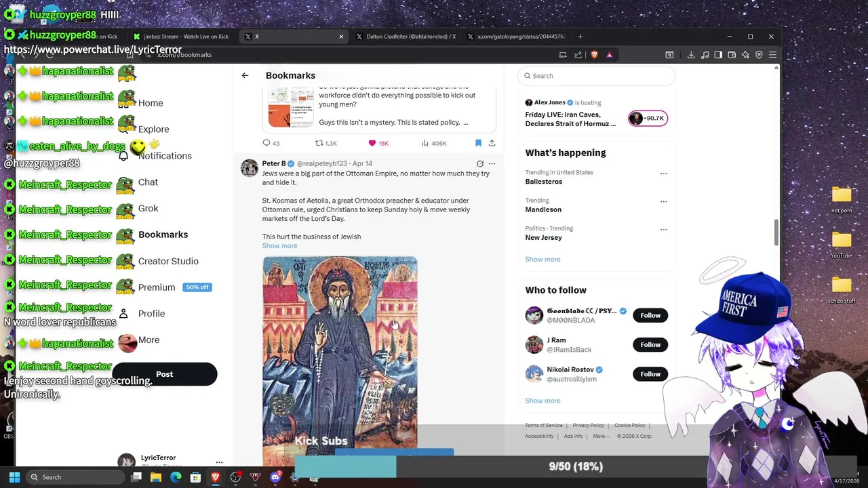Remove bookmark on the top post
The image size is (868, 488).
[478, 143]
